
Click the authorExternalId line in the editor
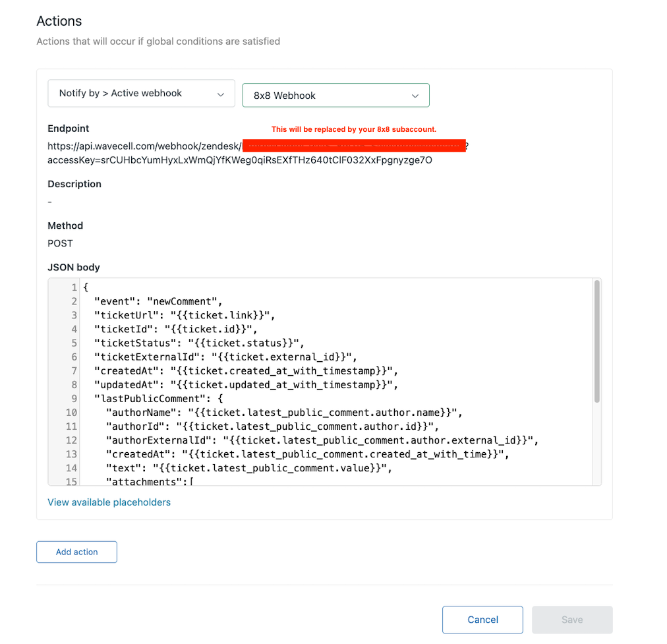coord(322,440)
